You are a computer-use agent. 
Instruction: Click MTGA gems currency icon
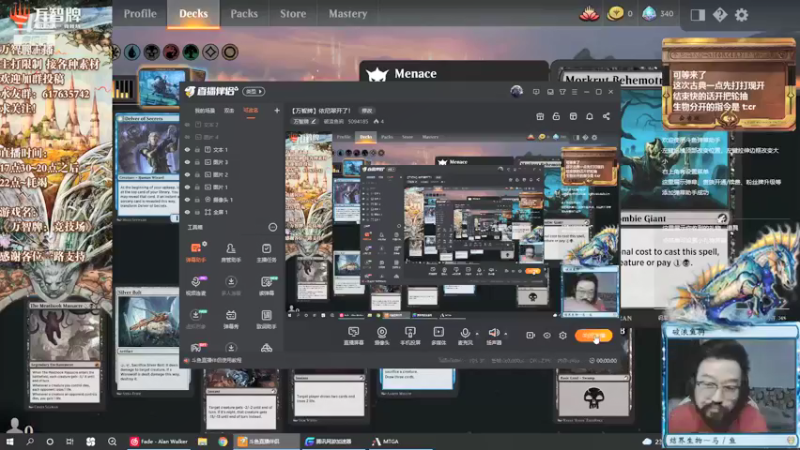(649, 14)
